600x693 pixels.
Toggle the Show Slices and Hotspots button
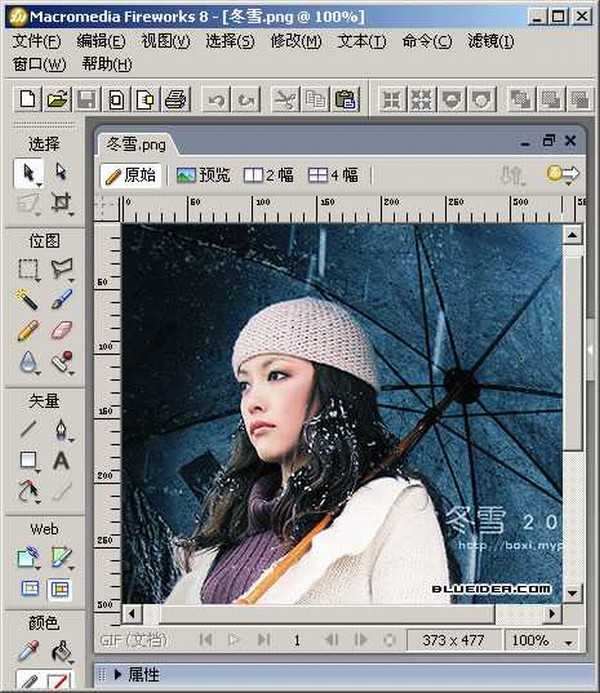coord(62,589)
